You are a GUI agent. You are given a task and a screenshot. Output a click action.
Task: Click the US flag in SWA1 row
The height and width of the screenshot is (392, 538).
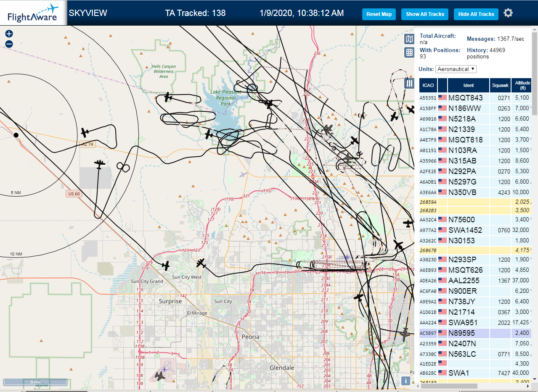point(443,373)
